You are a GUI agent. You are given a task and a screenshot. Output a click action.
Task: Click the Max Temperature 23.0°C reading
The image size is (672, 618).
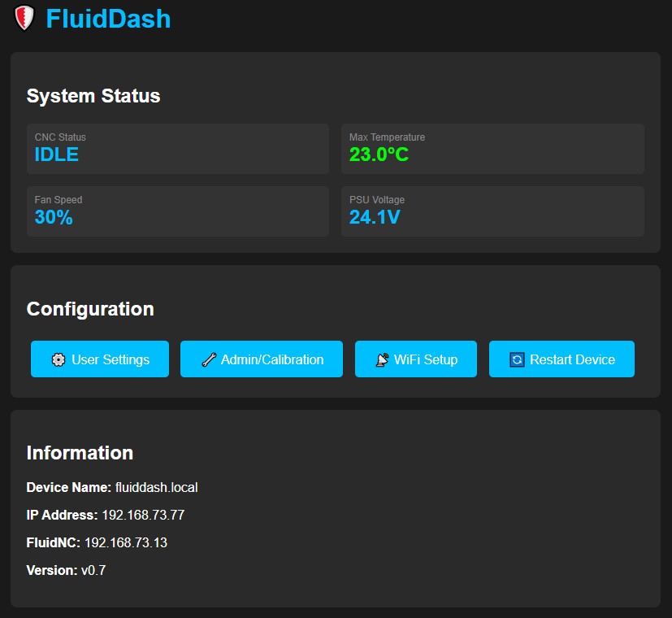[x=379, y=154]
